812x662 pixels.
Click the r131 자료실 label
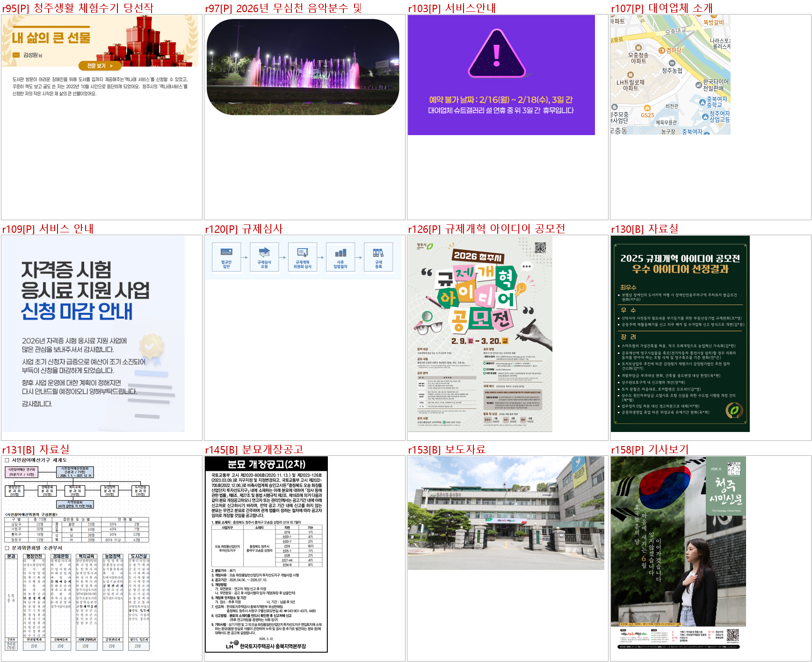36,449
